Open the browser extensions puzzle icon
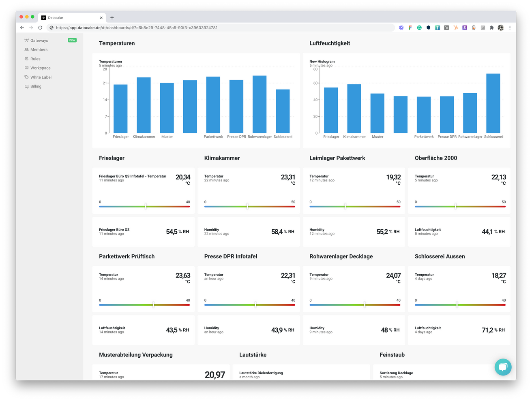The image size is (532, 401). tap(491, 28)
